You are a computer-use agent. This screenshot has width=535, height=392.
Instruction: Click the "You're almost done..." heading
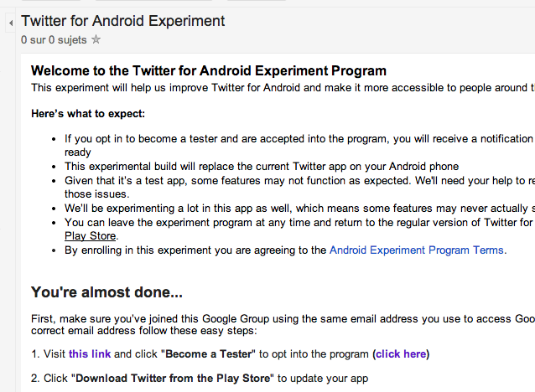pyautogui.click(x=107, y=292)
